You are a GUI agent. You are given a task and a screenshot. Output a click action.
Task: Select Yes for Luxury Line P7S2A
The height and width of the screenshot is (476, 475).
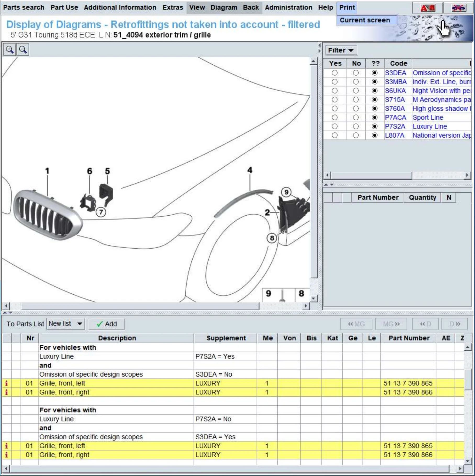pyautogui.click(x=334, y=126)
